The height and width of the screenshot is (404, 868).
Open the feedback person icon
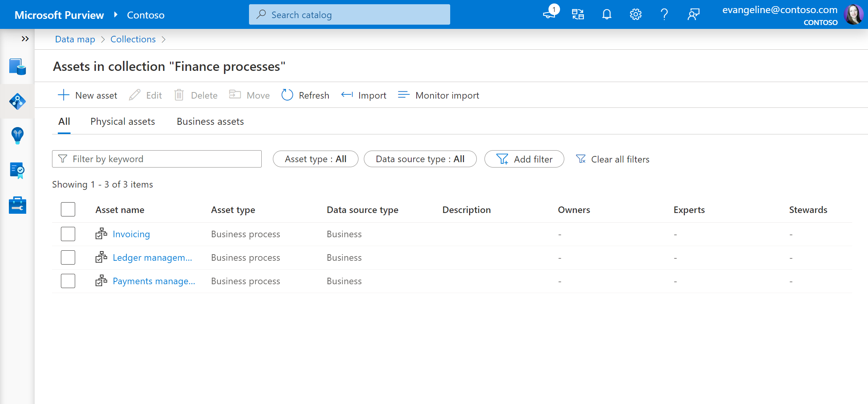point(693,15)
